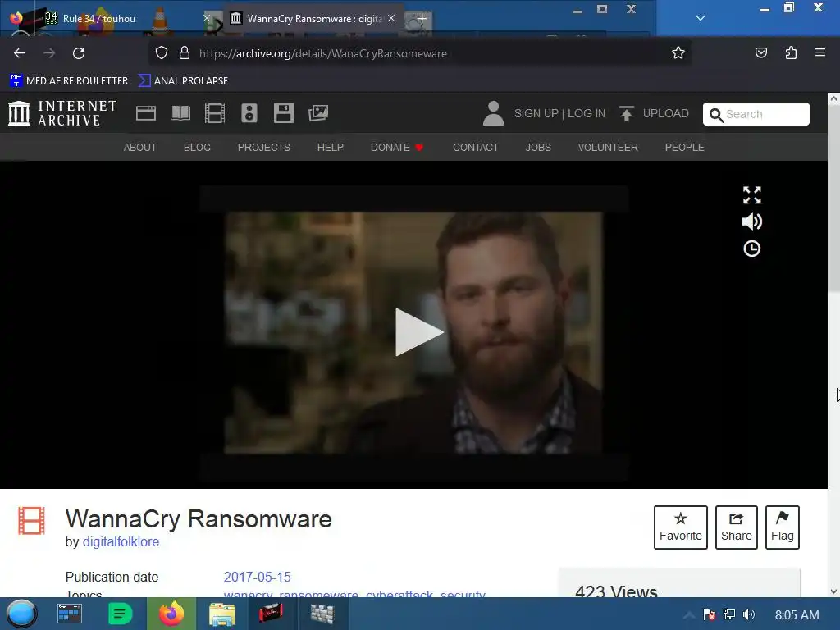The image size is (840, 630).
Task: Open the Texts book icon
Action: point(180,113)
